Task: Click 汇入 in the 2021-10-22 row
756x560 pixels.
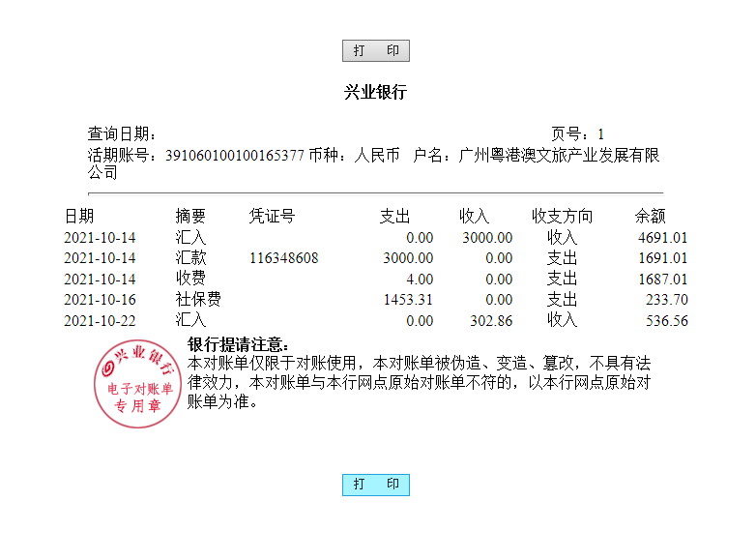Action: [190, 320]
